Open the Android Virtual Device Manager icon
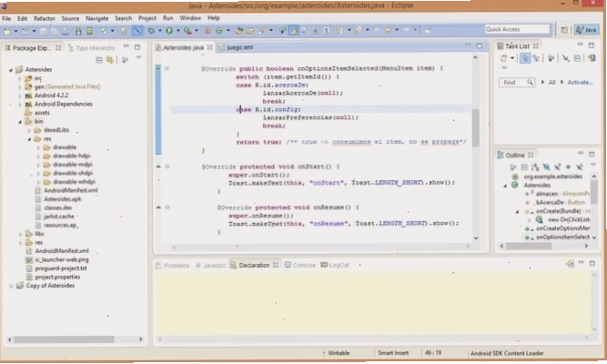607x364 pixels. (89, 31)
